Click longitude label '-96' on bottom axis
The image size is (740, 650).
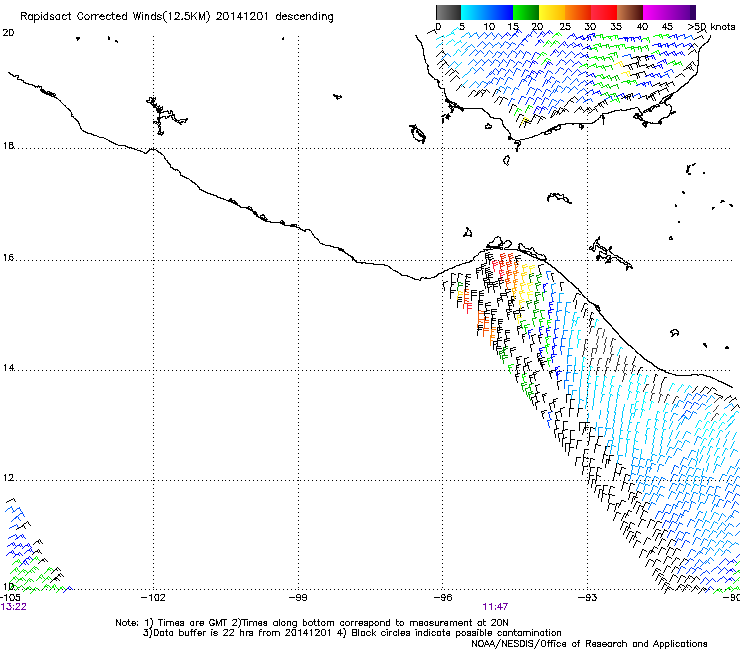pyautogui.click(x=443, y=598)
